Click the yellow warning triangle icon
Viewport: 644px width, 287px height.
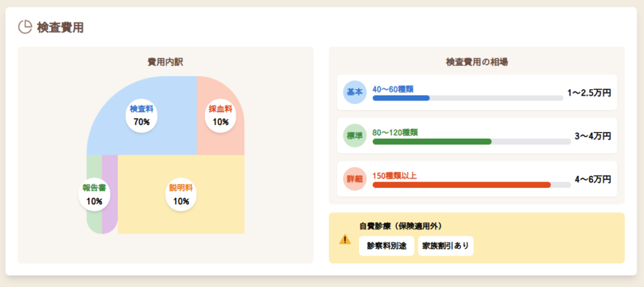tap(345, 239)
